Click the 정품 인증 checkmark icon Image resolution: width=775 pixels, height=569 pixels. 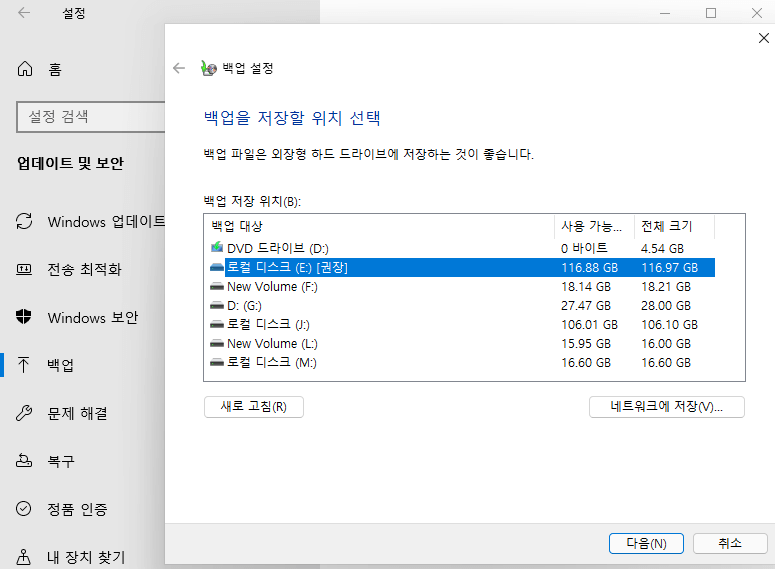[24, 509]
